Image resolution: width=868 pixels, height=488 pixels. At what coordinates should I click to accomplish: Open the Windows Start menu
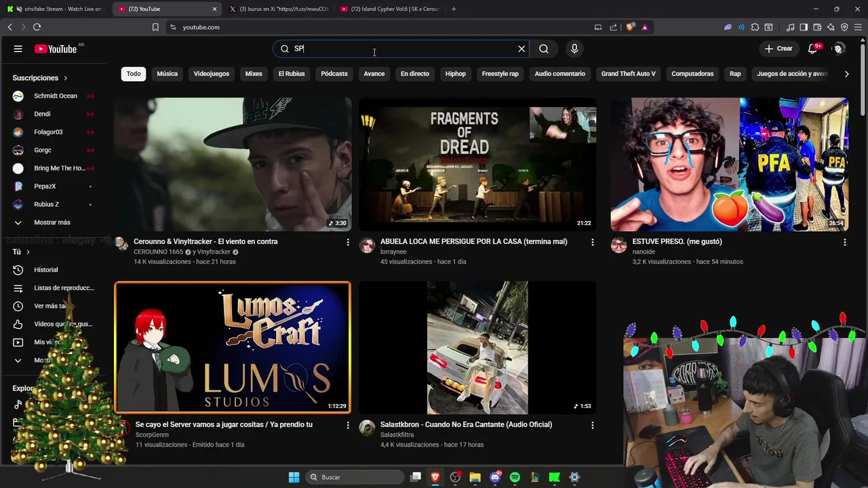(x=294, y=477)
